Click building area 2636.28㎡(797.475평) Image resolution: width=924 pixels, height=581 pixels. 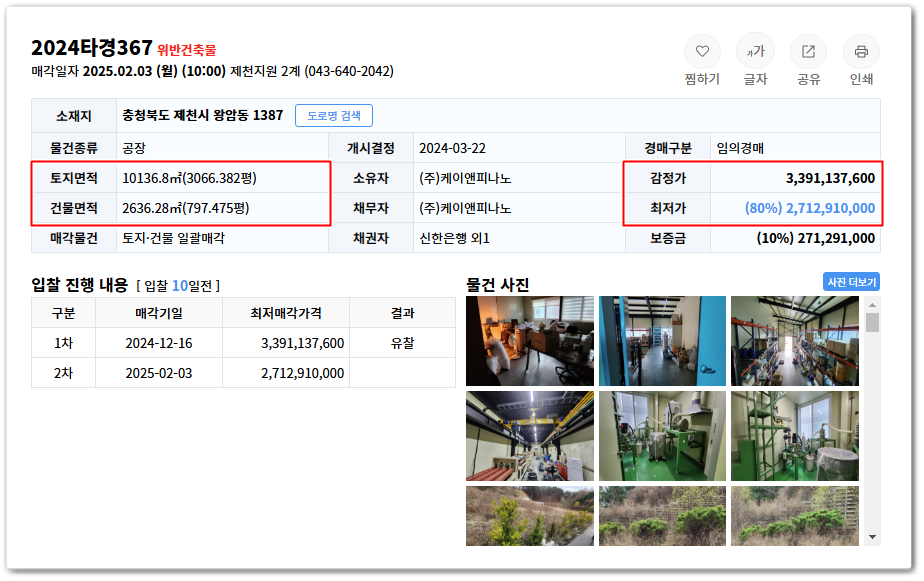click(186, 208)
